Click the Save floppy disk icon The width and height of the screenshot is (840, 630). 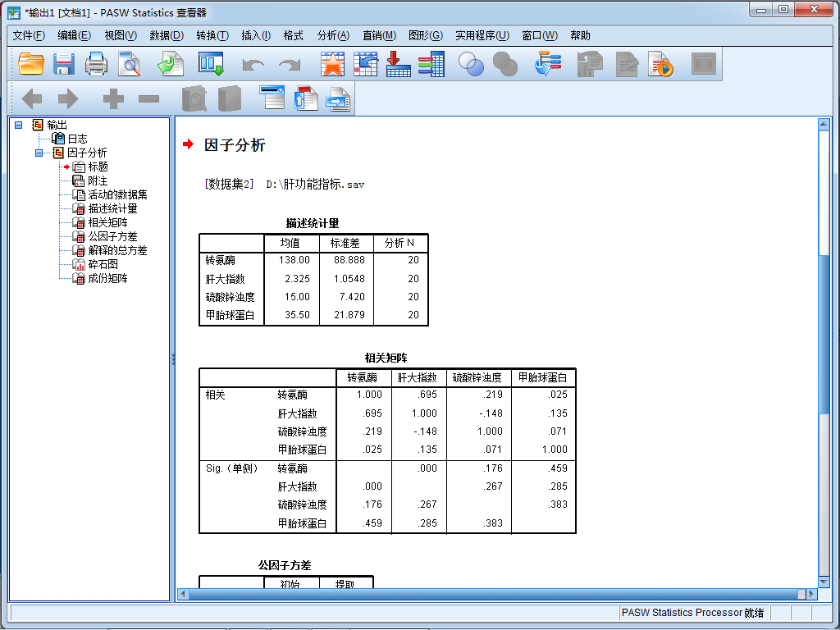(64, 64)
